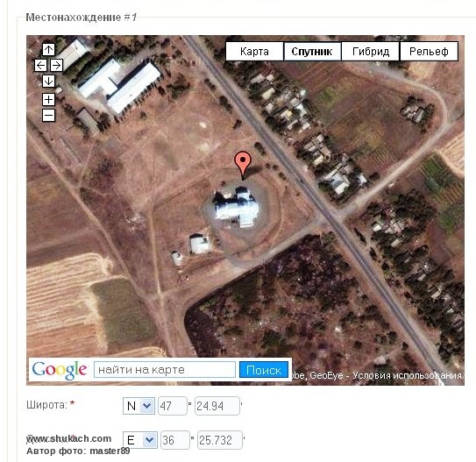Click the red location marker pin
The height and width of the screenshot is (462, 476).
point(243,165)
